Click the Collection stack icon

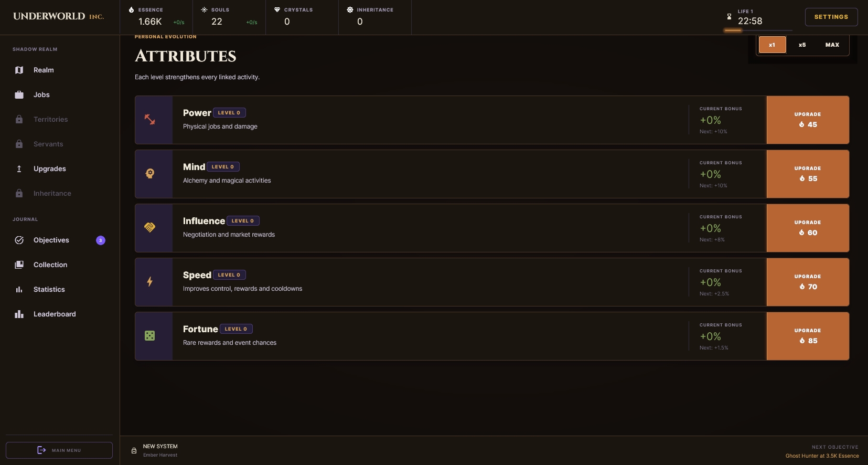pos(19,265)
